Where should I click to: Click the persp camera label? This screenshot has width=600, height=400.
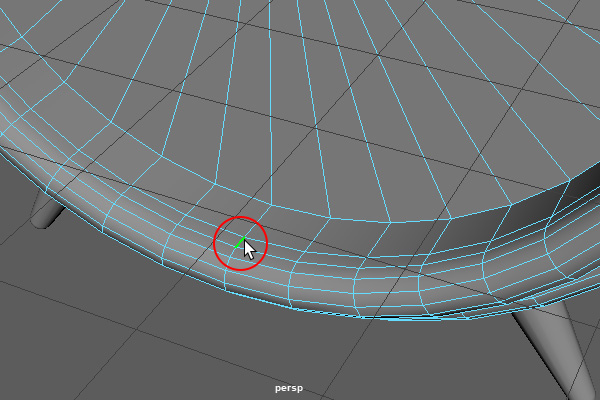[x=288, y=388]
